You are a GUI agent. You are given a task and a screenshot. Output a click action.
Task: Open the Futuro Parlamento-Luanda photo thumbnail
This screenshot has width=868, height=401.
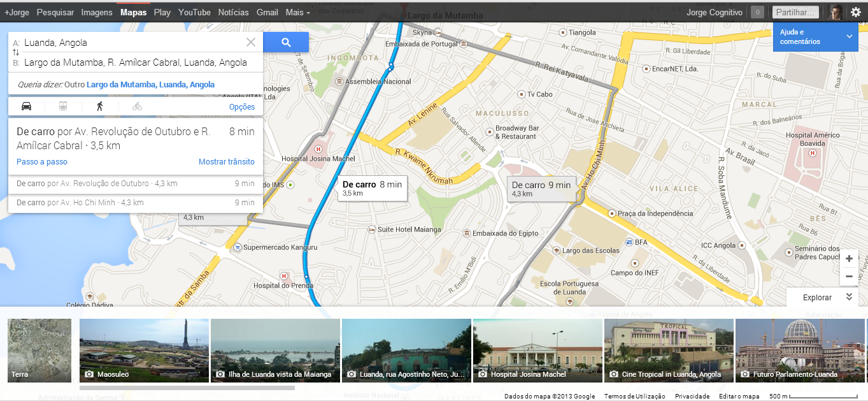[800, 351]
